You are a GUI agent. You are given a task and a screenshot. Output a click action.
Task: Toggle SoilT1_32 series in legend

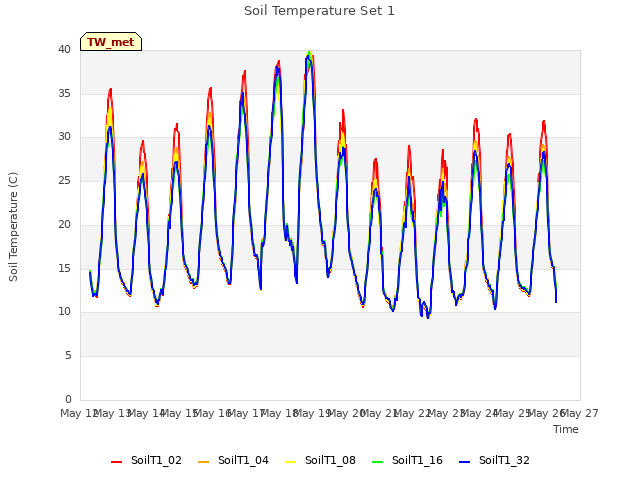click(x=494, y=460)
